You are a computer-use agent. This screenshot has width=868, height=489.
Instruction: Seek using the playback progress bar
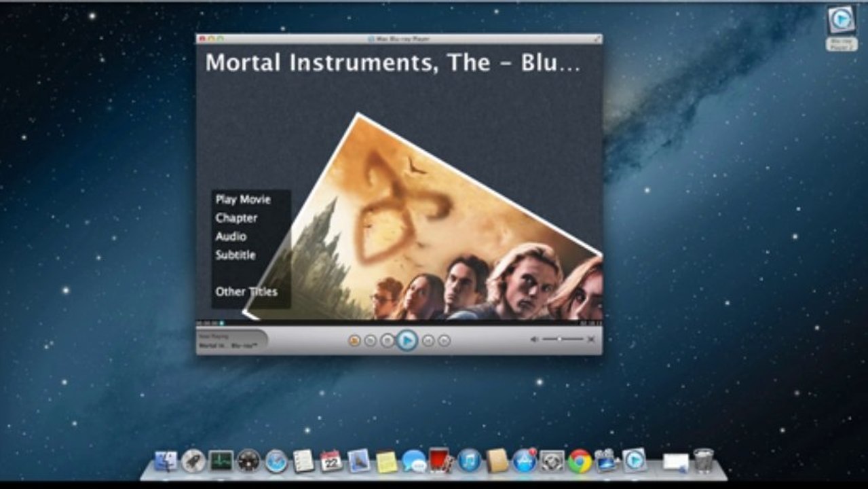click(x=398, y=323)
